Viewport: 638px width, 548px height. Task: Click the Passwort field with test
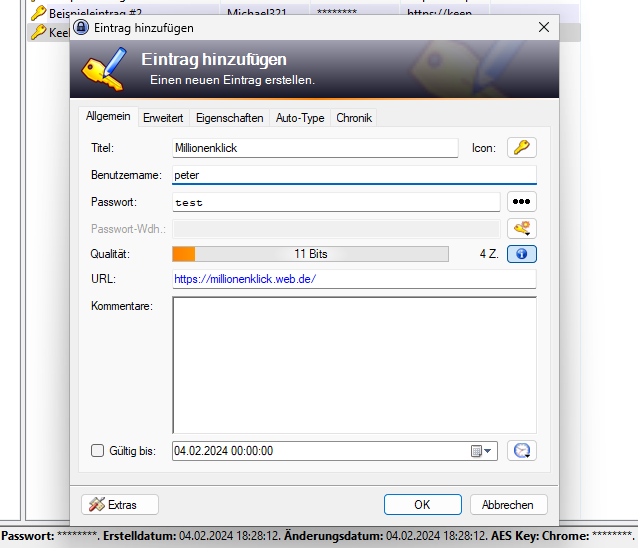click(336, 202)
